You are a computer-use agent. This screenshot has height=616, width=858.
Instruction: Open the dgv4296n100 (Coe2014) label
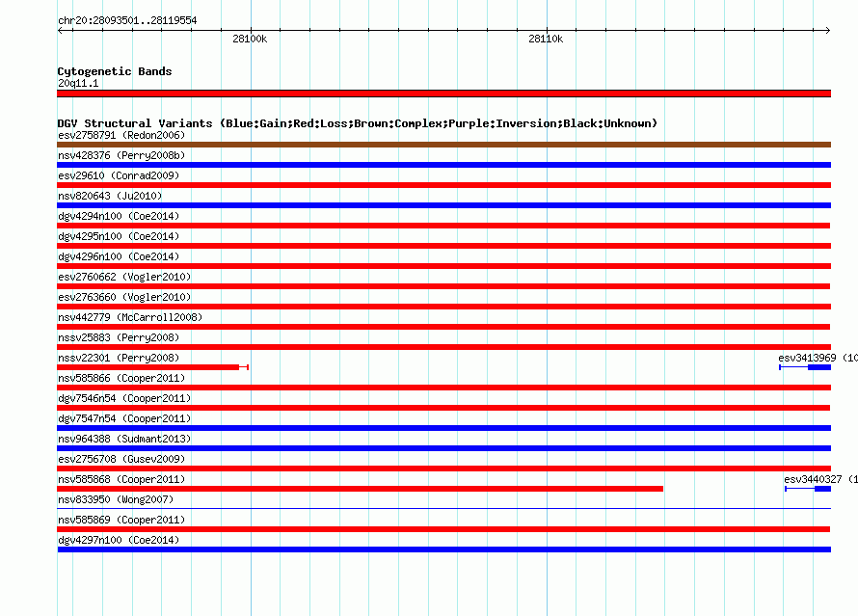click(119, 256)
